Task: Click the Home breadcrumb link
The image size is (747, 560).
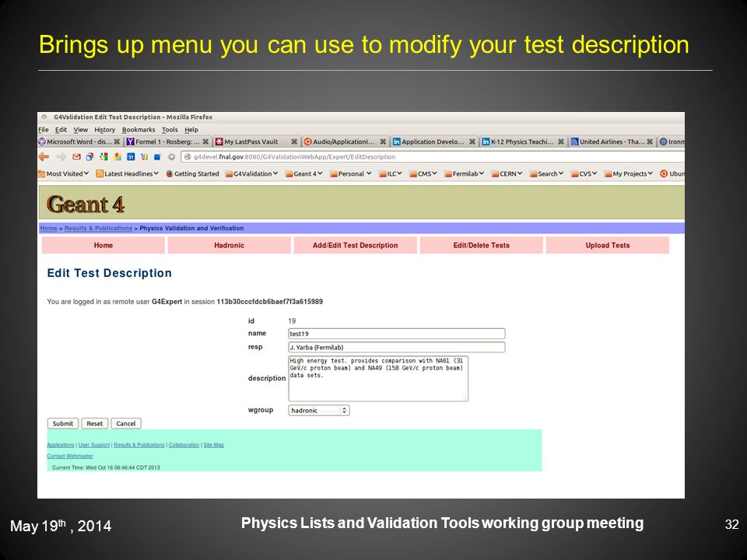Action: [x=48, y=228]
